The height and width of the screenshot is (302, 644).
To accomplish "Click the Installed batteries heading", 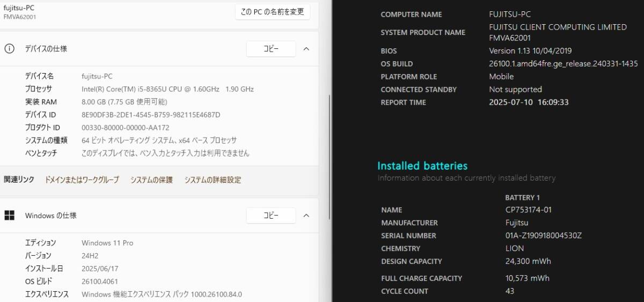I will 422,166.
